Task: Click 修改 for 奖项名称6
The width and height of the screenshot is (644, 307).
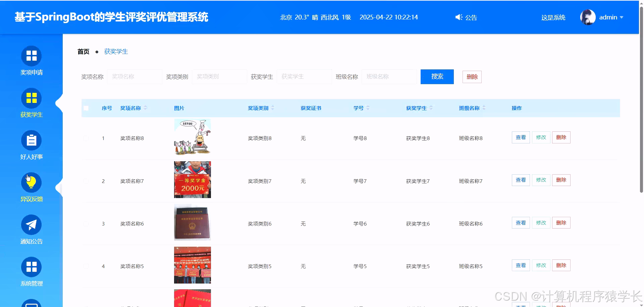Action: click(x=541, y=223)
